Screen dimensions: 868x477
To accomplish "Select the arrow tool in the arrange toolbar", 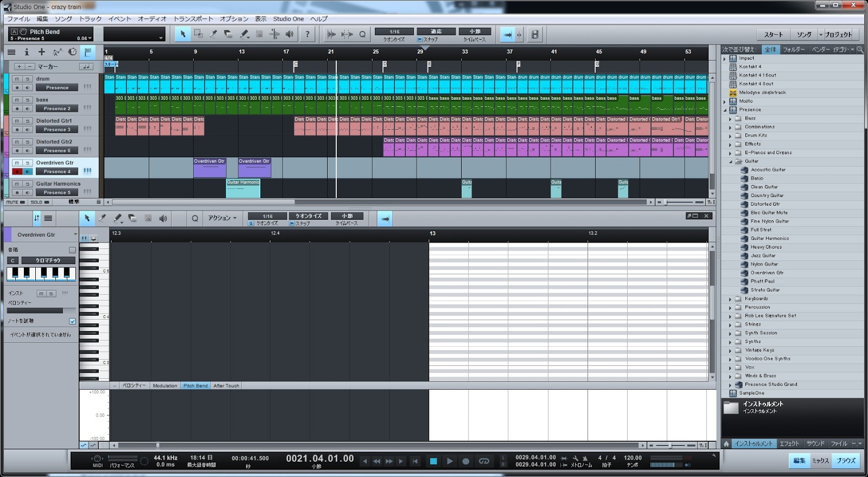I will coord(183,34).
